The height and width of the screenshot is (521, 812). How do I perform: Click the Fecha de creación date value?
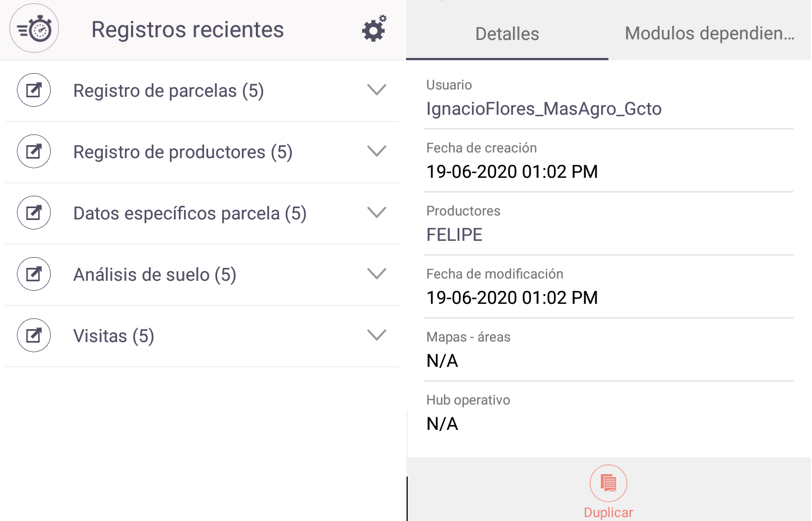(512, 172)
